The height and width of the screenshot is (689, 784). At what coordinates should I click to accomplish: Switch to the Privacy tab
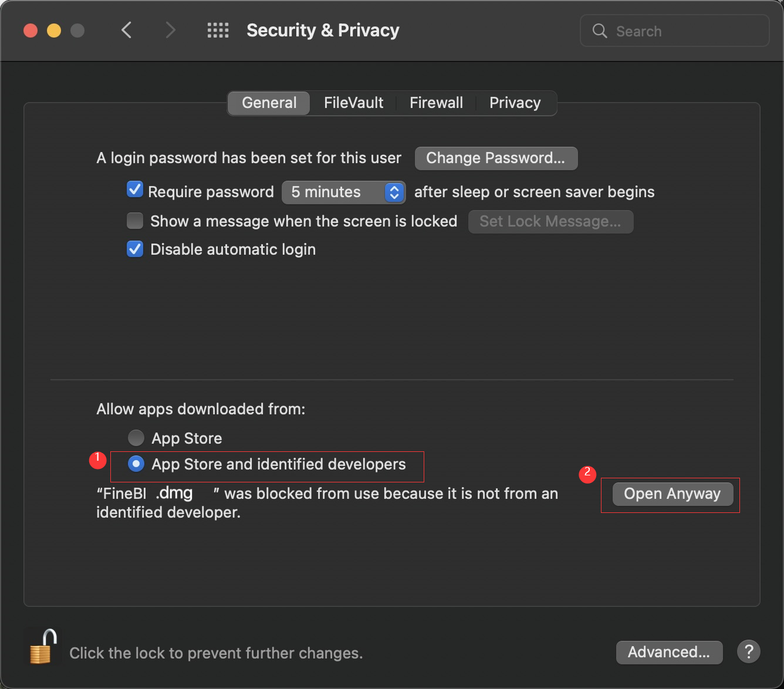pos(515,103)
